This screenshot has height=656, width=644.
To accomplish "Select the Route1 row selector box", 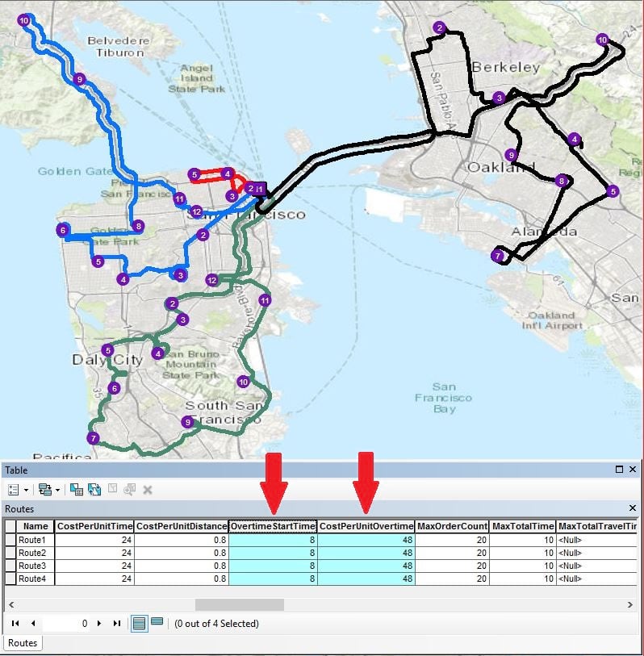I will tap(10, 540).
